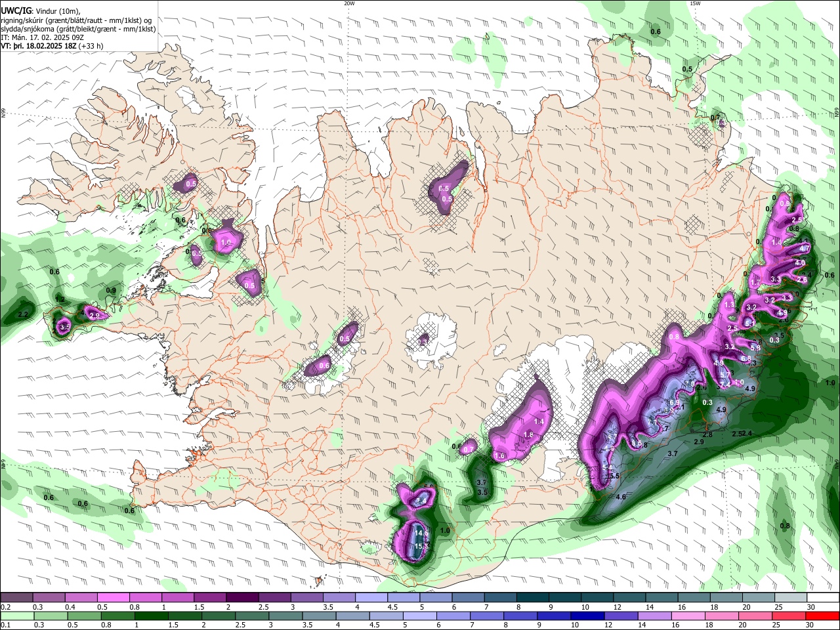This screenshot has height=630, width=840.
Task: Click the "14.6" precipitation value on map
Action: [421, 534]
